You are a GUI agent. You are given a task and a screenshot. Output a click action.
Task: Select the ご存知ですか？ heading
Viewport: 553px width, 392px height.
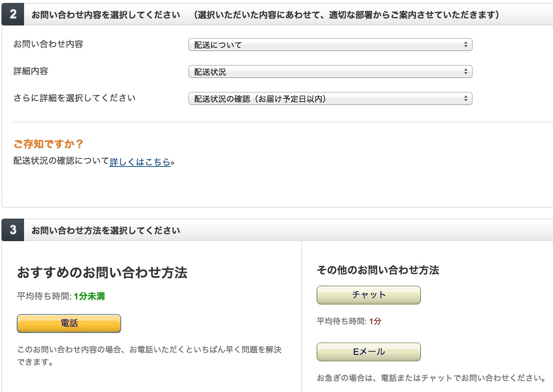tap(48, 144)
